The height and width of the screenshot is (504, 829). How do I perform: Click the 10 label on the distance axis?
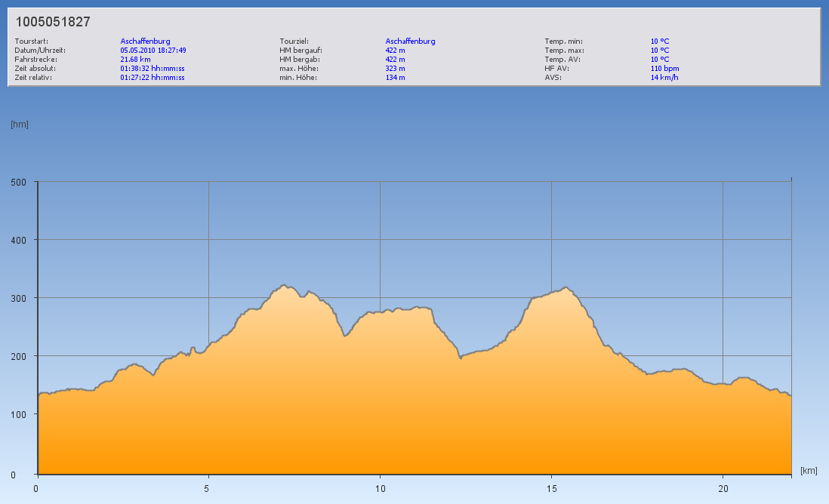point(380,488)
